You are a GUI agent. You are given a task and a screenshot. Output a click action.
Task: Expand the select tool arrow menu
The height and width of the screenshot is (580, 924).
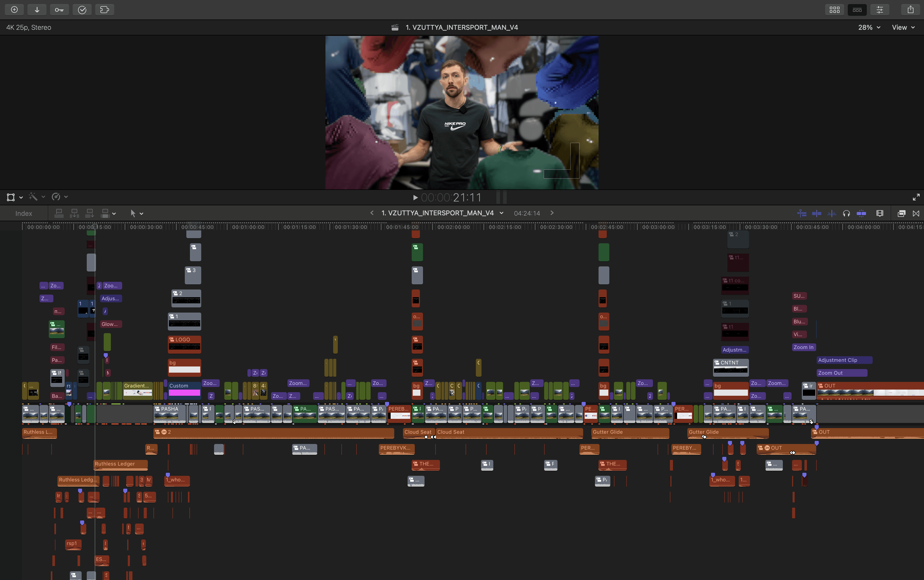click(x=141, y=214)
